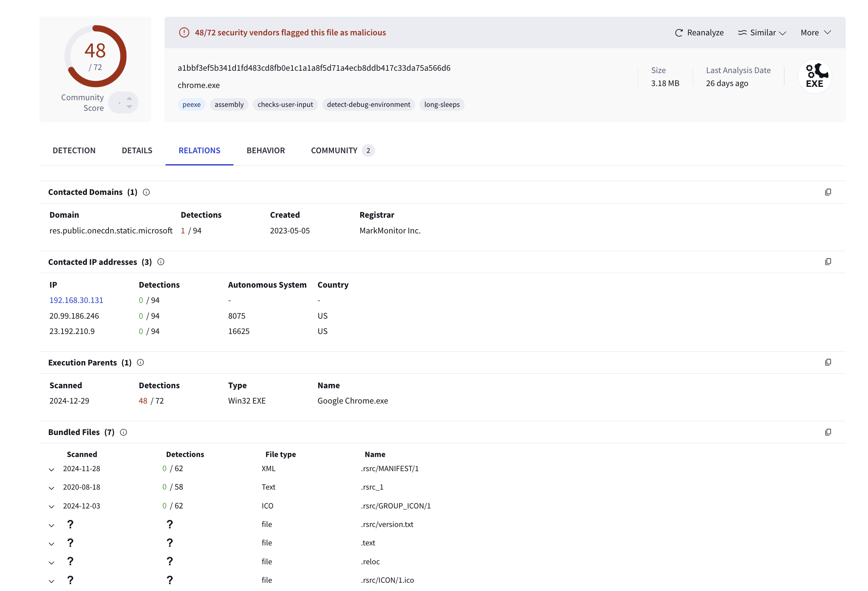Select the RELATIONS tab

click(199, 151)
